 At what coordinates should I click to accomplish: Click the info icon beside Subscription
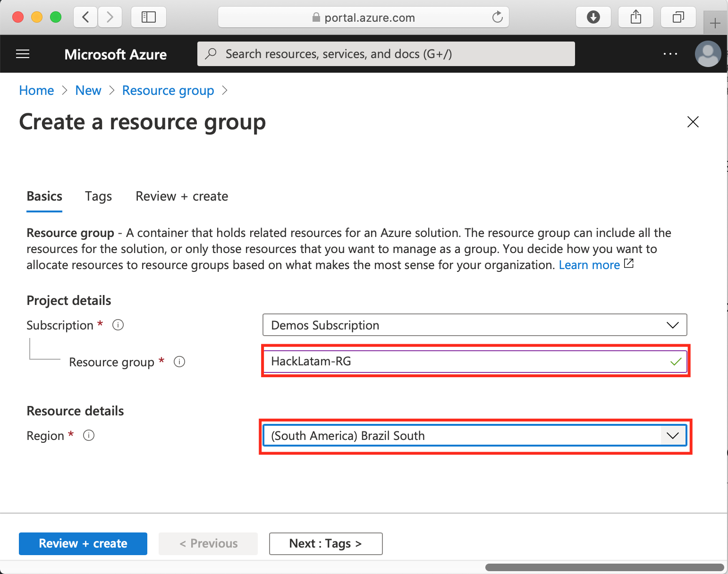(x=118, y=325)
